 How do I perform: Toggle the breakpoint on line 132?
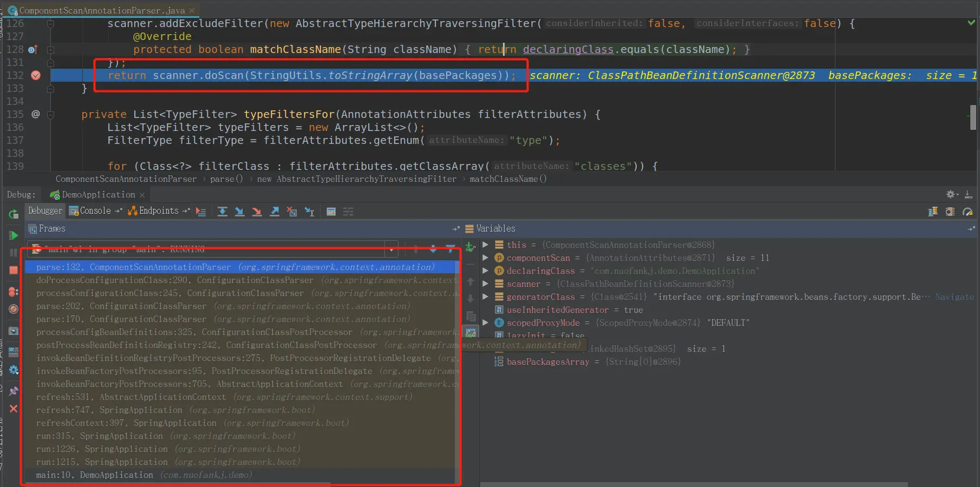pyautogui.click(x=36, y=75)
